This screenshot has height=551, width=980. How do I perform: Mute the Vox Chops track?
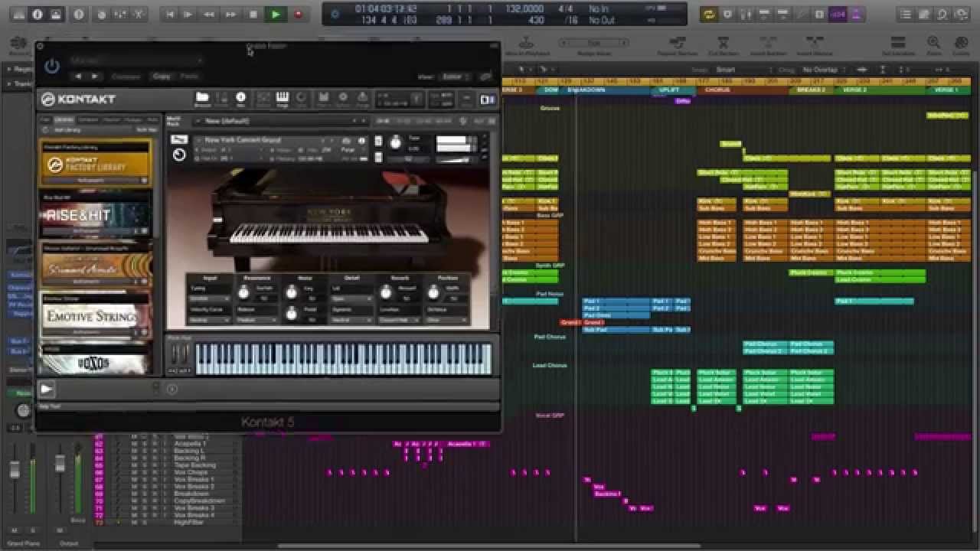[x=134, y=472]
